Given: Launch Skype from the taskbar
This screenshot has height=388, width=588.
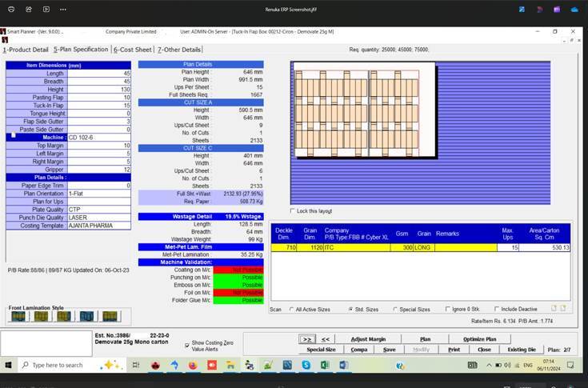Looking at the screenshot, I should tap(306, 365).
